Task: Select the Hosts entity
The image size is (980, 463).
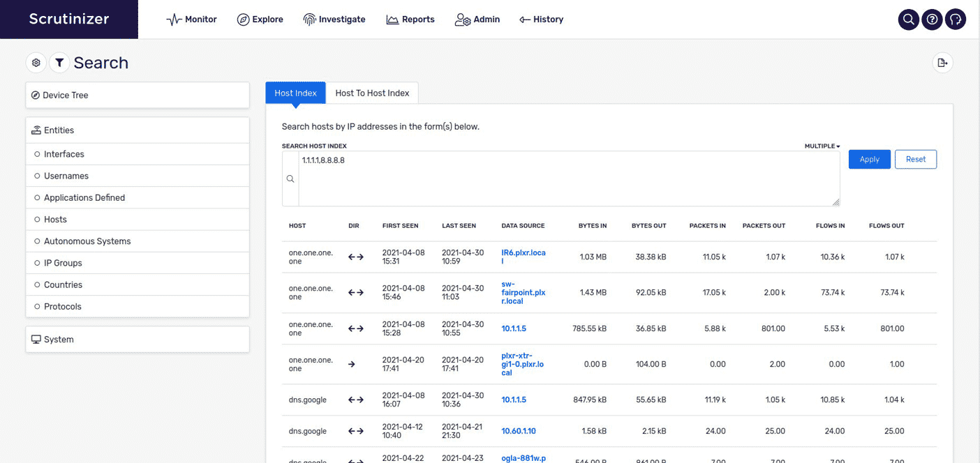Action: [138, 219]
